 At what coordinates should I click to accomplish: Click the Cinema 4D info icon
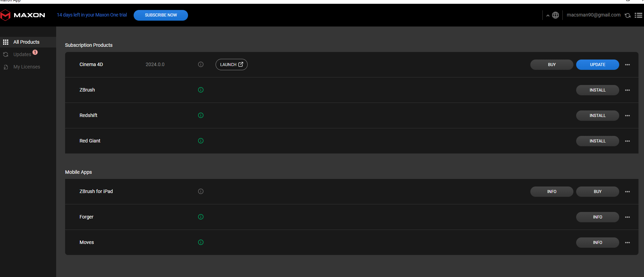201,64
